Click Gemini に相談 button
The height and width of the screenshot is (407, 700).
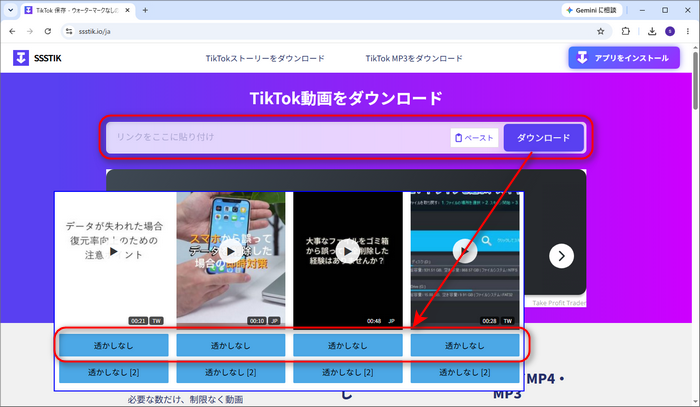coord(592,10)
